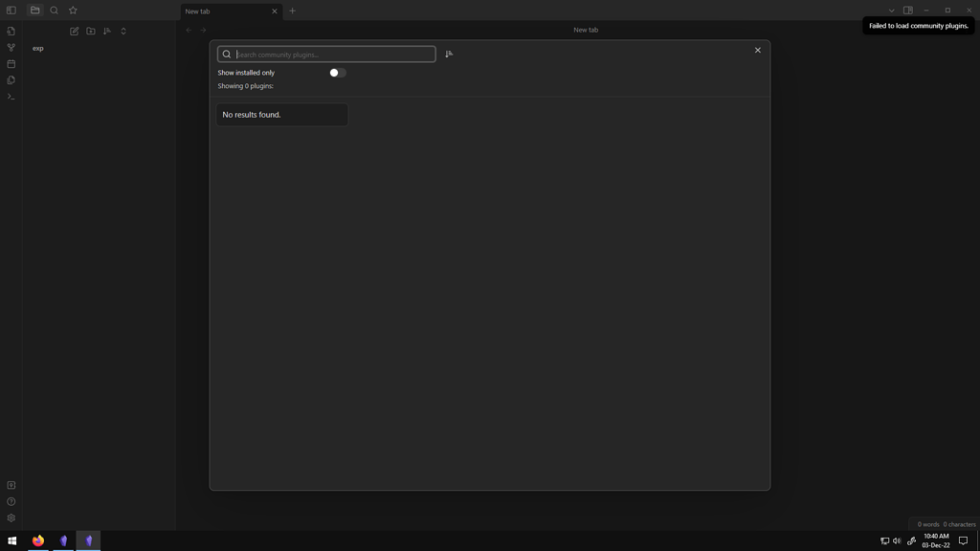This screenshot has width=980, height=551.
Task: Open Windows notification center icon
Action: click(963, 541)
